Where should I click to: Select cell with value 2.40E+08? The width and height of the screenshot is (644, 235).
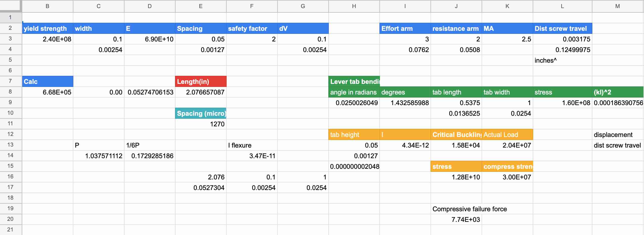tap(48, 39)
